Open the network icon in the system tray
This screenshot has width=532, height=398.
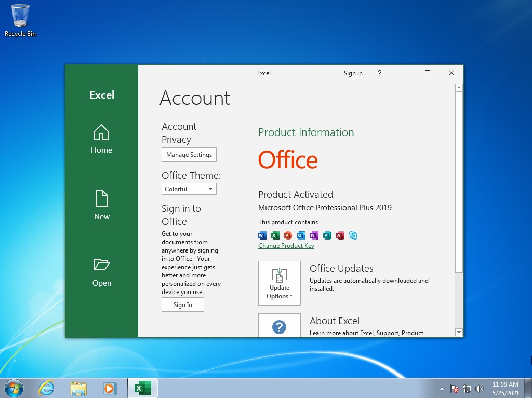(x=467, y=389)
